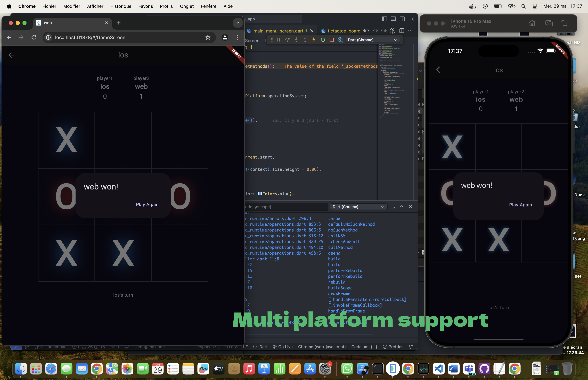Maximize the panel with the up chevron
Image resolution: width=588 pixels, height=380 pixels.
402,206
